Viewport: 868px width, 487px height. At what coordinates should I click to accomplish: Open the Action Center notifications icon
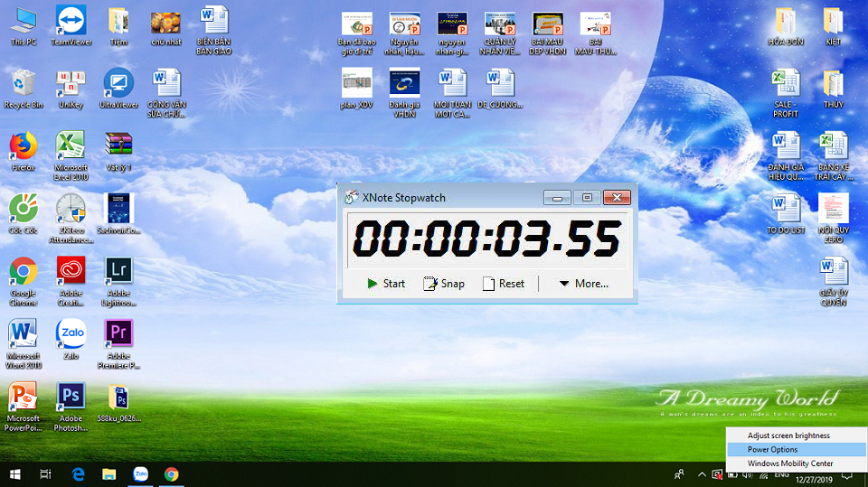coord(847,475)
